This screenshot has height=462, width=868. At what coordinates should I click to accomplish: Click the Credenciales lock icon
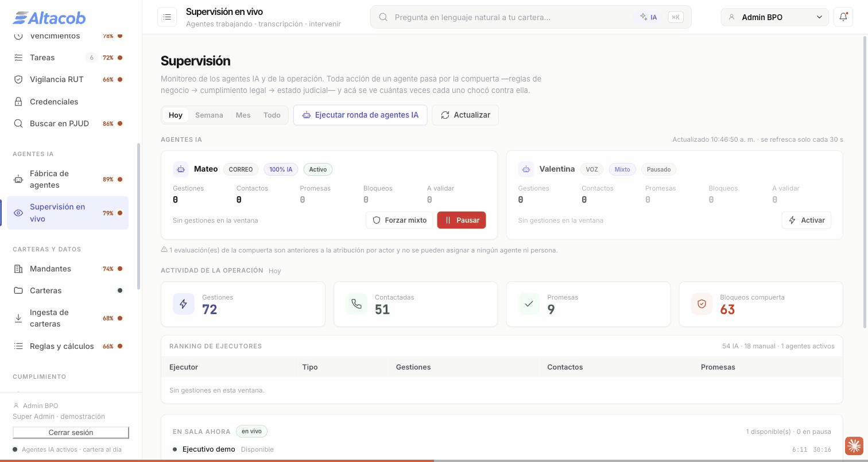click(18, 102)
